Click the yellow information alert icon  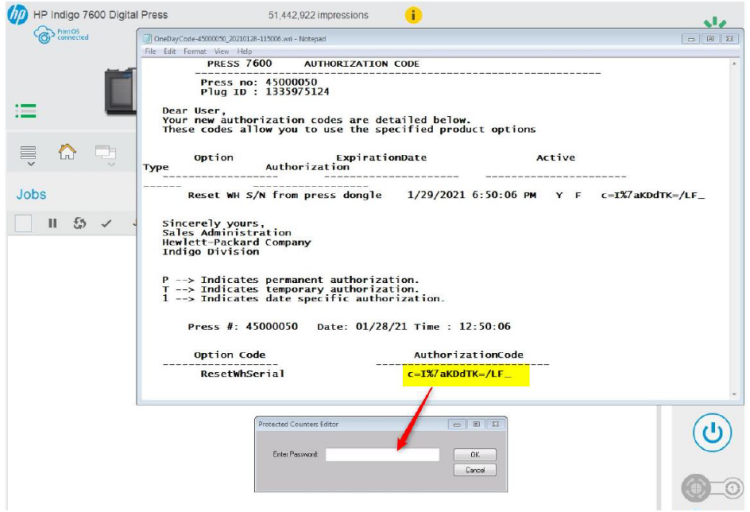point(413,15)
